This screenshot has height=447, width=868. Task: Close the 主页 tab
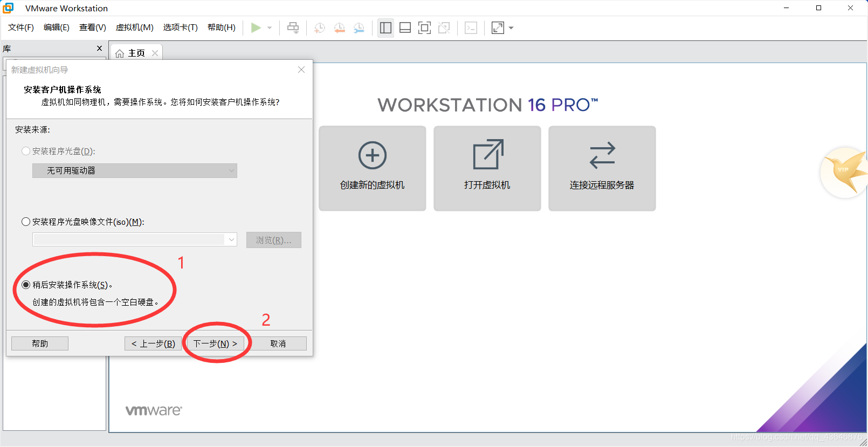click(155, 53)
